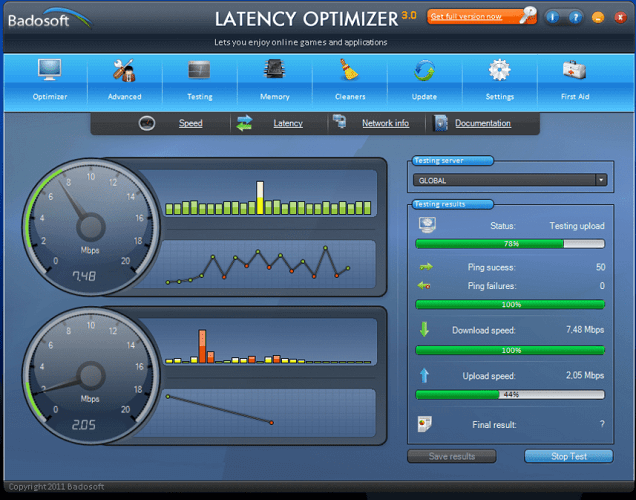Click the upload line graph

tap(268, 413)
